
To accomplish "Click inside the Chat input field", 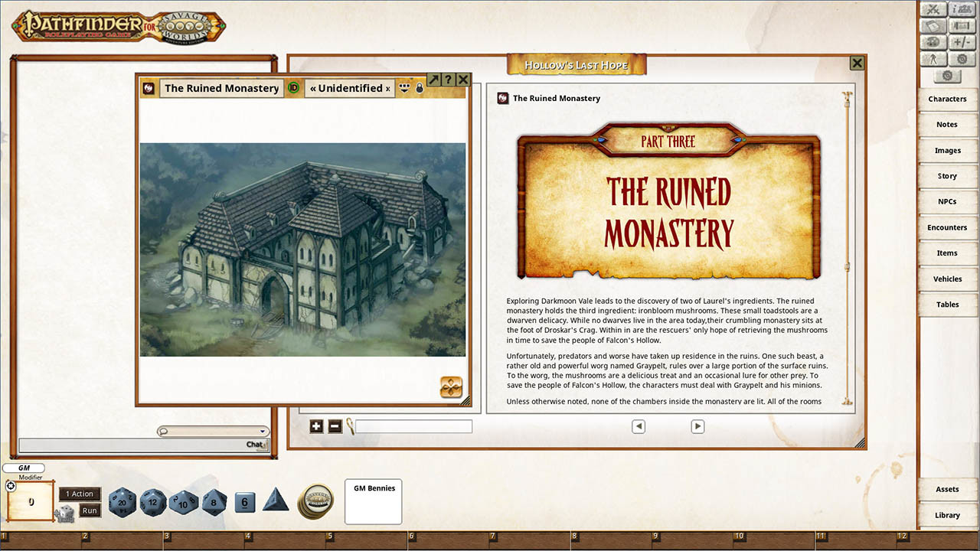I will (138, 445).
